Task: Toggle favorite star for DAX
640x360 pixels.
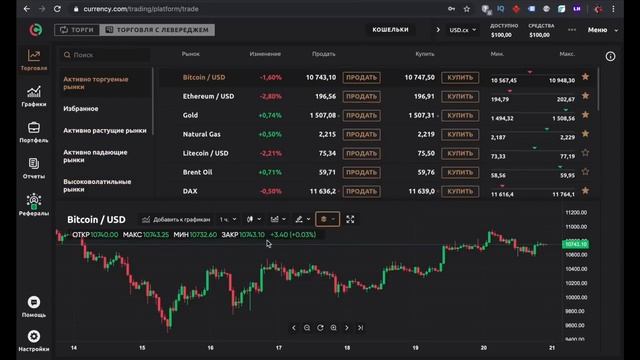Action: tap(585, 191)
